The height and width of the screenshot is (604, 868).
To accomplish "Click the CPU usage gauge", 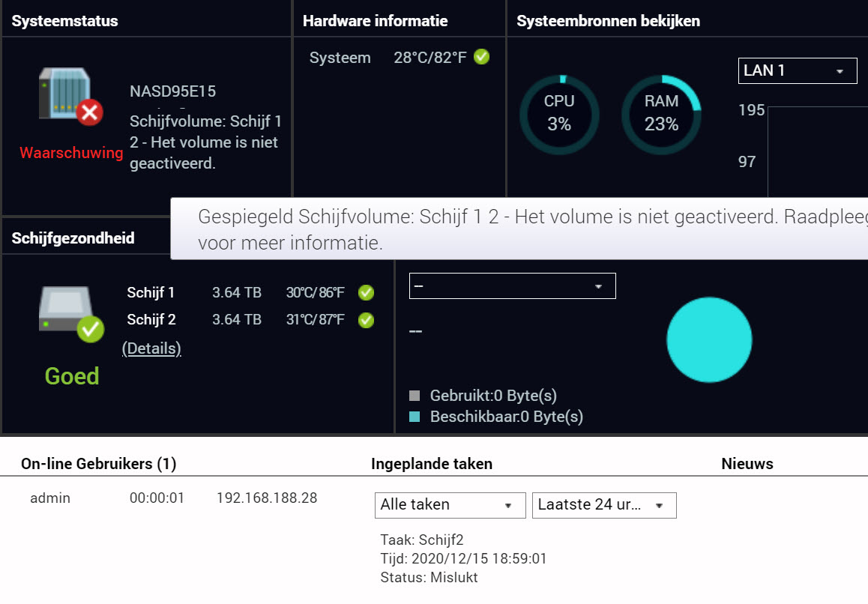I will click(x=559, y=113).
